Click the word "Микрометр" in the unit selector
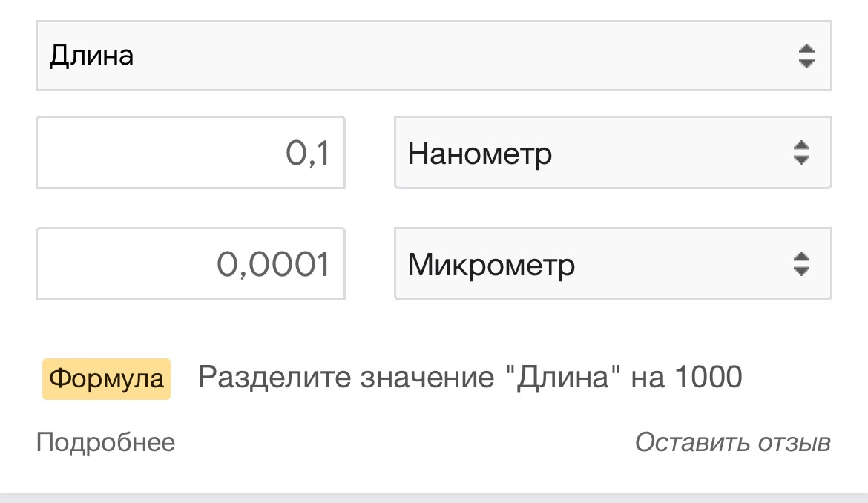This screenshot has height=503, width=868. 491,265
